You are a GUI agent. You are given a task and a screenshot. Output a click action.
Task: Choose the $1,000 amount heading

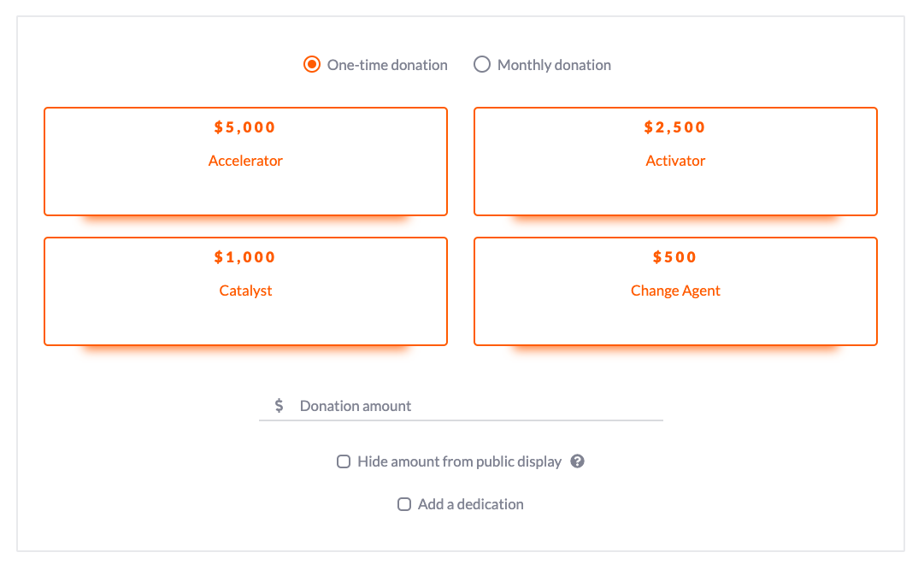pyautogui.click(x=245, y=257)
